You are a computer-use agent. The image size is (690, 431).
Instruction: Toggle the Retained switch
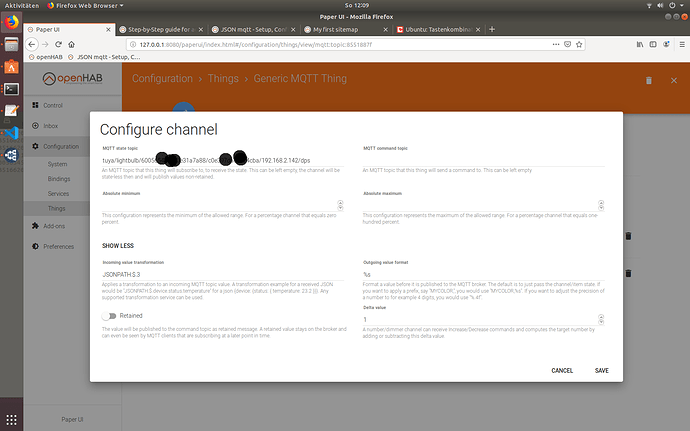109,316
